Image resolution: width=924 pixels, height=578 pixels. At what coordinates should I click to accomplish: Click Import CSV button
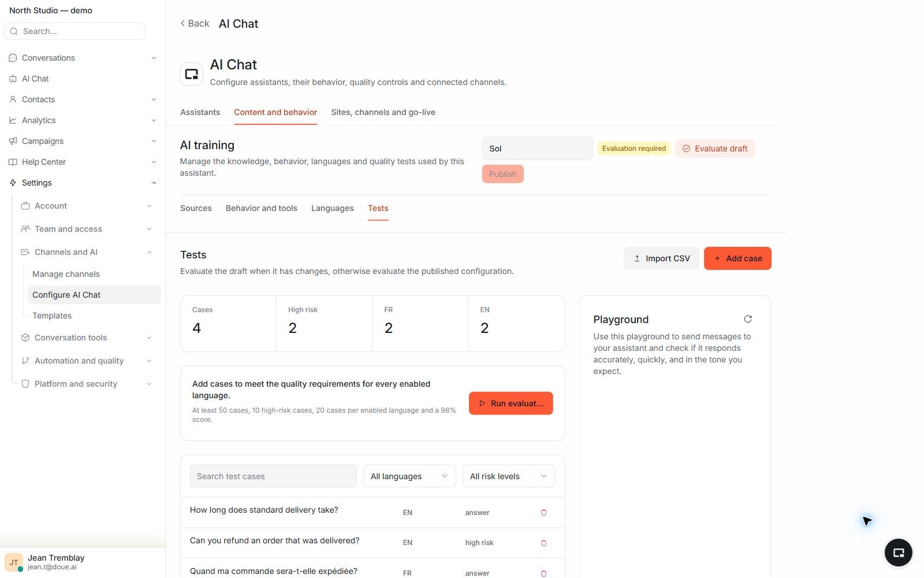[x=661, y=258]
